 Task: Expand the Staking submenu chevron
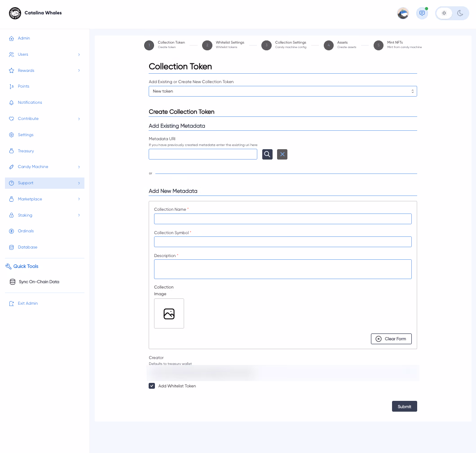pos(79,215)
